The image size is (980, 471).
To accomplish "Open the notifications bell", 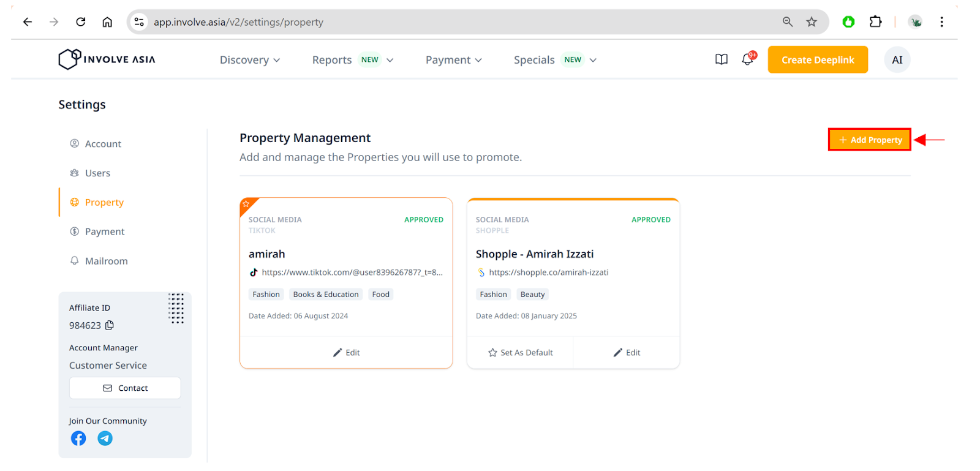I will pyautogui.click(x=748, y=59).
